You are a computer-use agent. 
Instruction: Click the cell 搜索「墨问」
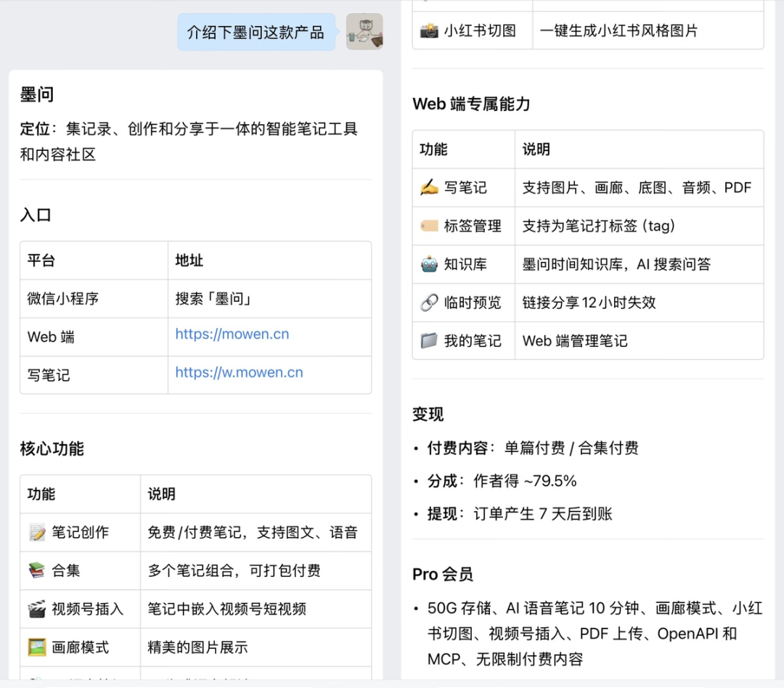coord(269,298)
